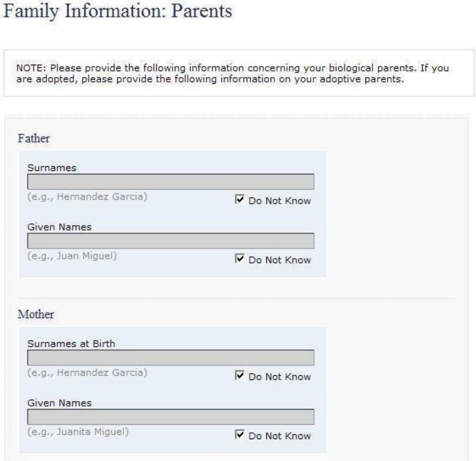Click the Given Names label in Mother section
The image size is (476, 461).
click(60, 403)
